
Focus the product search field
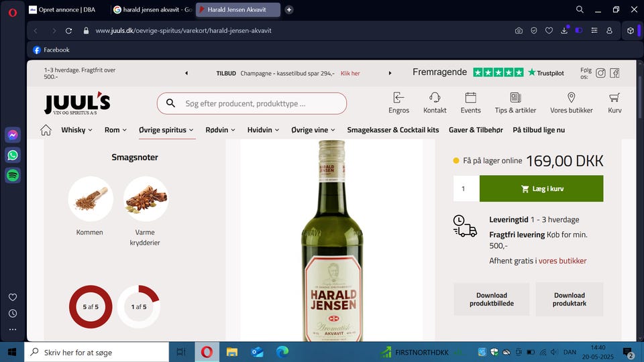252,103
